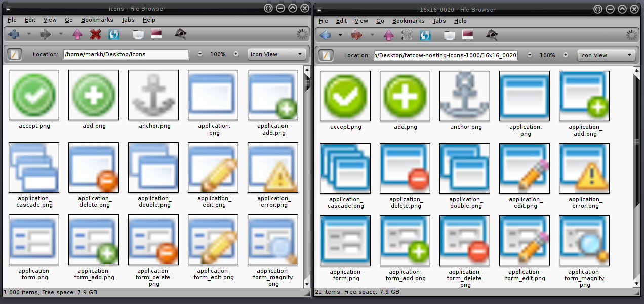Click inside the Location input field
The image size is (644, 304).
coord(125,54)
